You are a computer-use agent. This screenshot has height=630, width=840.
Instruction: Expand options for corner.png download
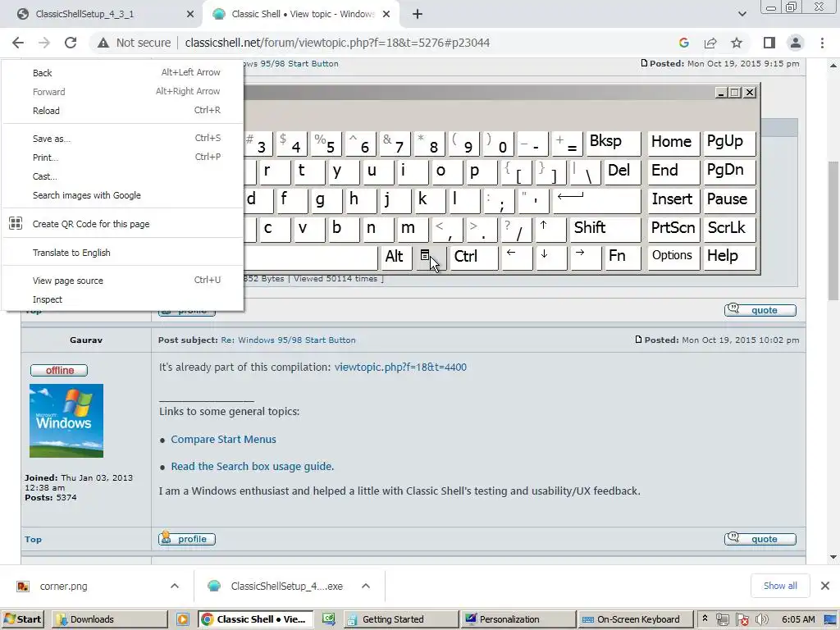click(x=175, y=586)
